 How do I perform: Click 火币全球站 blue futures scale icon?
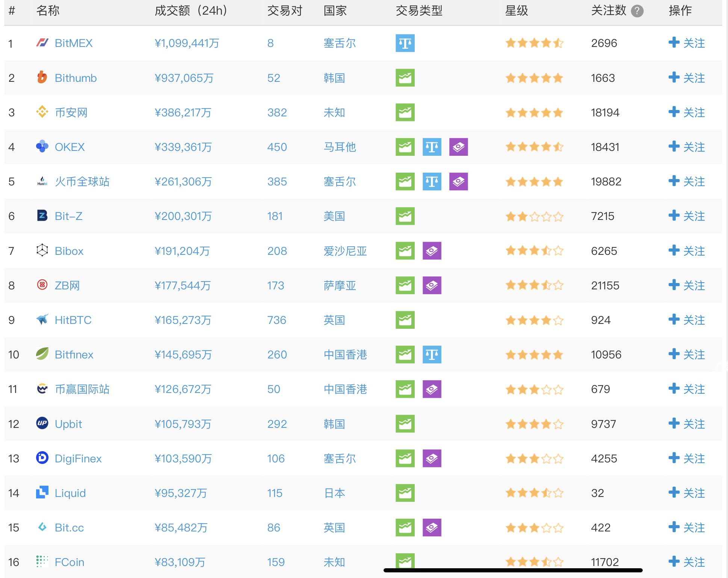pyautogui.click(x=432, y=182)
